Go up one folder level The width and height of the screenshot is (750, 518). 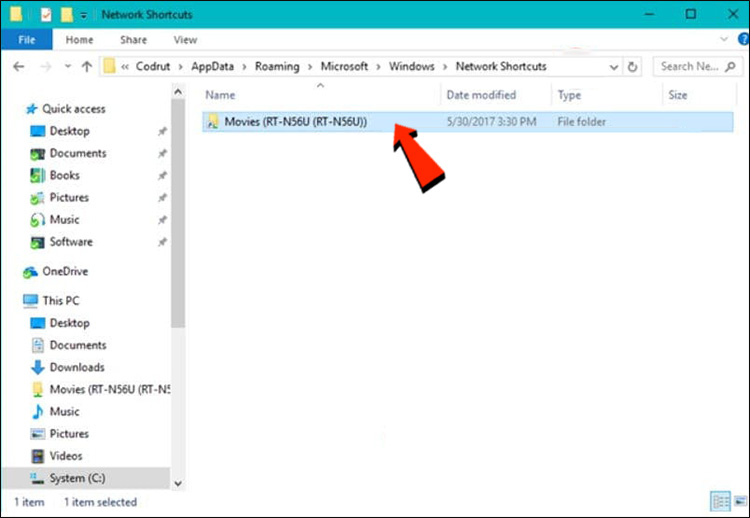coord(87,66)
